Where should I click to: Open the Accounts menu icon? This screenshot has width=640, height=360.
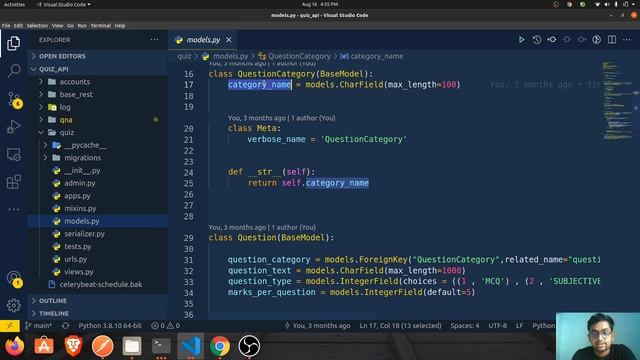(x=13, y=278)
